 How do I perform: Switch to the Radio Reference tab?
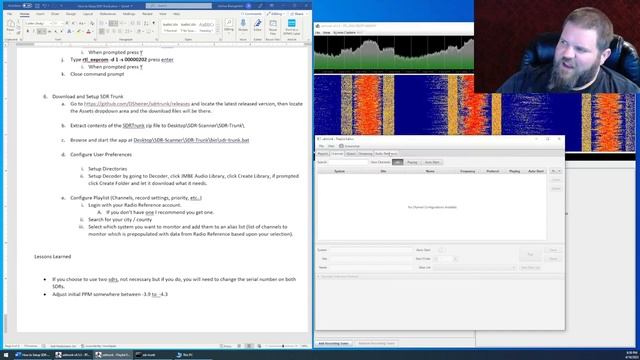pyautogui.click(x=386, y=153)
